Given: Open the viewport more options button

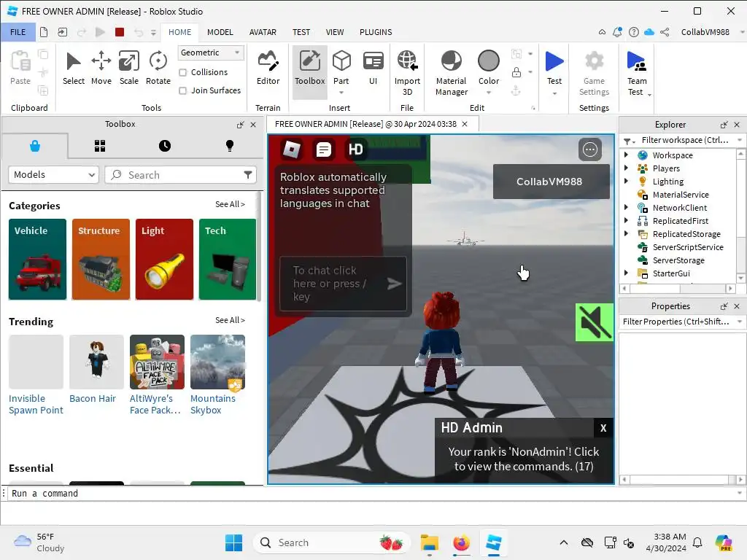Looking at the screenshot, I should 589,149.
